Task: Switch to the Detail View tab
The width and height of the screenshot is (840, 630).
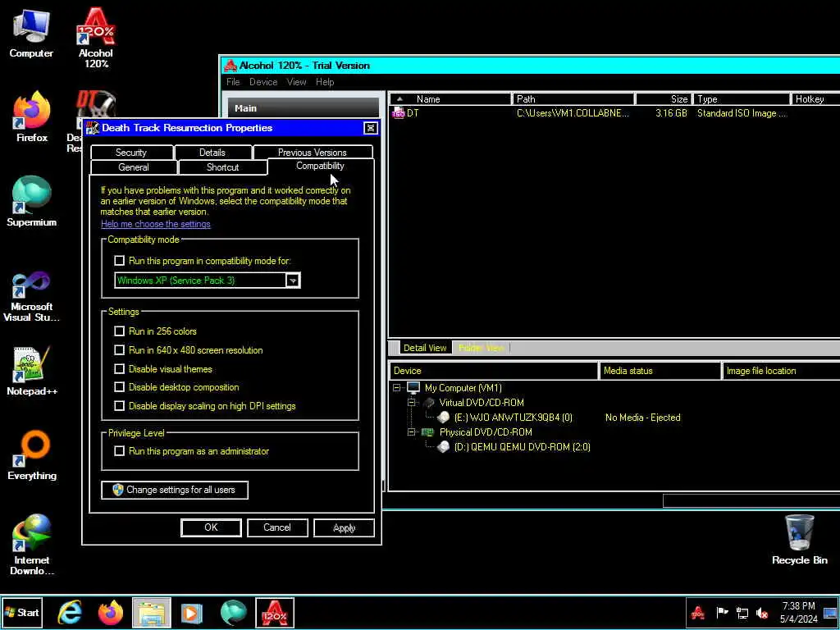Action: click(425, 348)
